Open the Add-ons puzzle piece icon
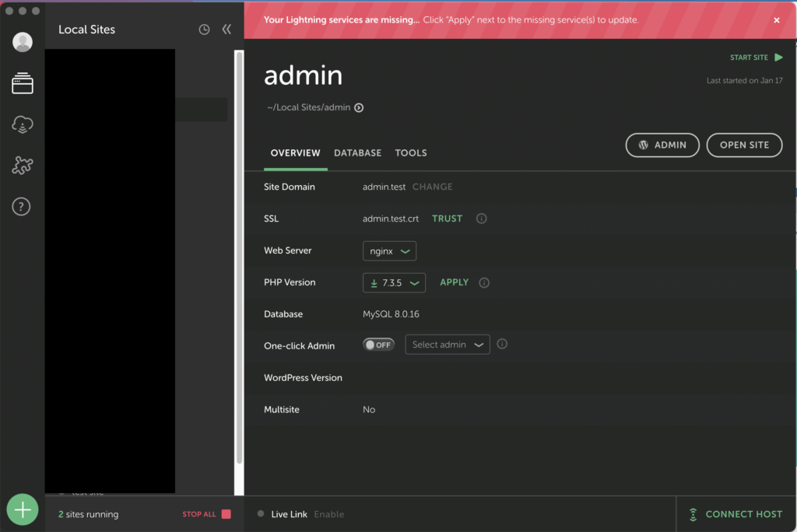 point(23,165)
